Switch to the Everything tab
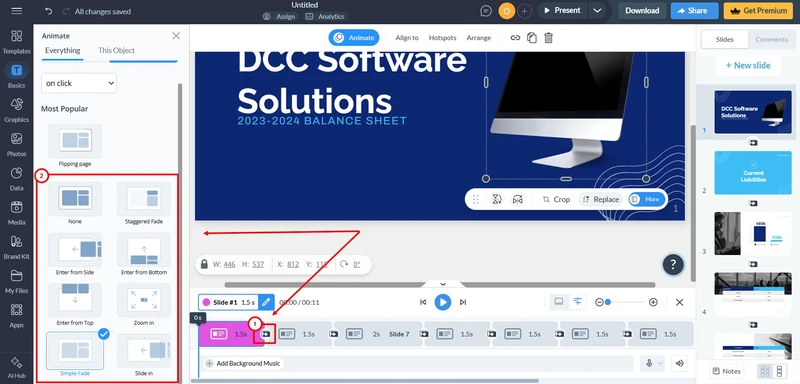Screen dimensions: 800x384 (x=62, y=50)
